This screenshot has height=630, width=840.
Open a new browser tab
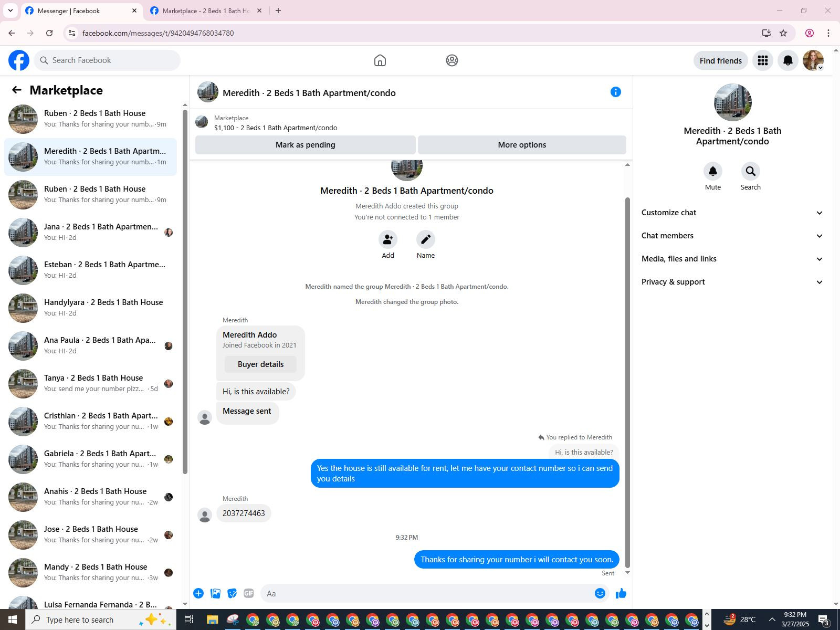point(278,10)
